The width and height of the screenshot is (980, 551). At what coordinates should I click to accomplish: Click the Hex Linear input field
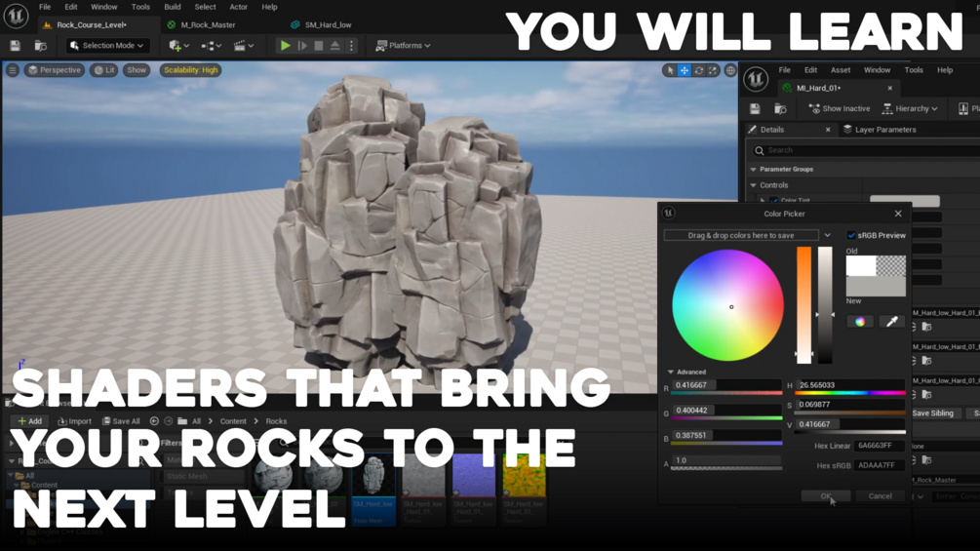pyautogui.click(x=880, y=446)
